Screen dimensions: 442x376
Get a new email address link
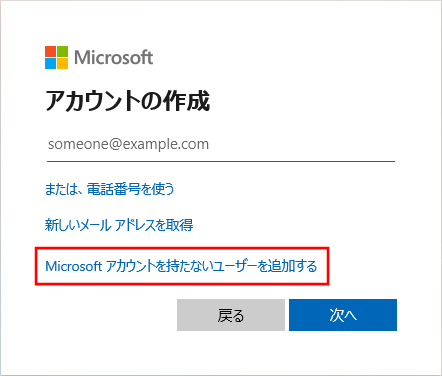point(119,225)
